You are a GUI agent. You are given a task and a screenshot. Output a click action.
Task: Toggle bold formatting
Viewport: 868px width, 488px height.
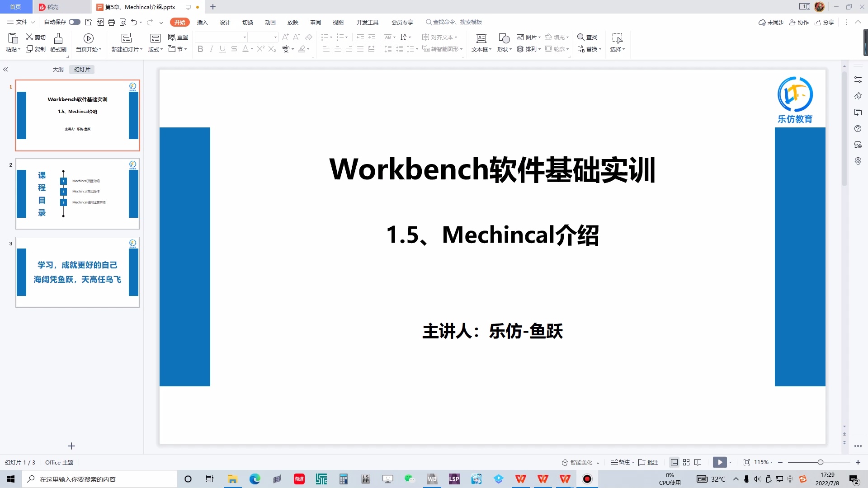click(x=200, y=49)
